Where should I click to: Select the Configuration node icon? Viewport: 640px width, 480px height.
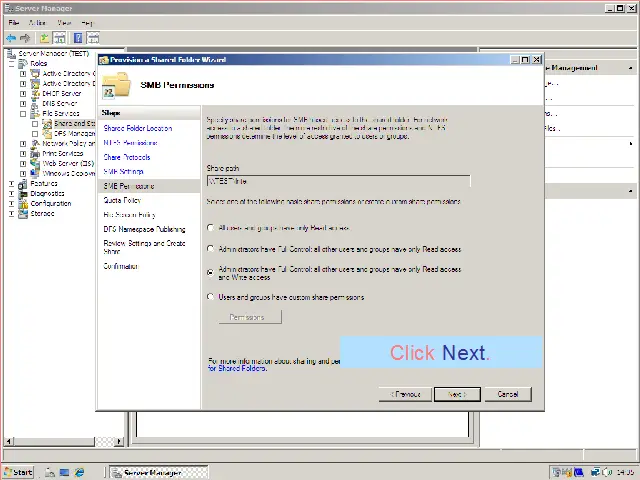(24, 203)
